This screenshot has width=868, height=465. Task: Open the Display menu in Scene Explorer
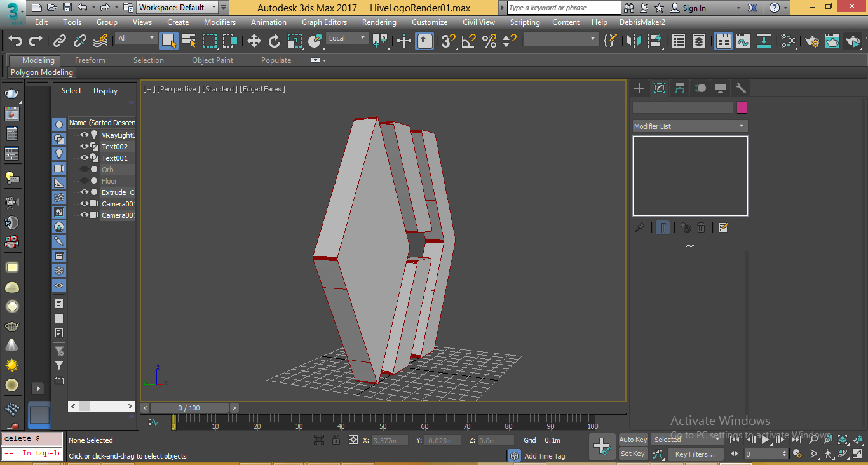105,91
